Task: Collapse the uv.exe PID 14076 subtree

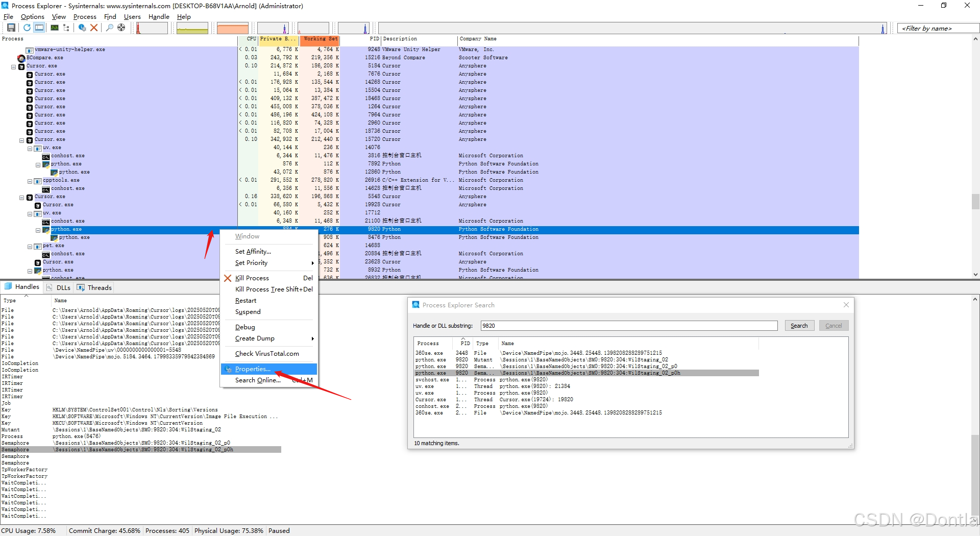Action: (30, 149)
